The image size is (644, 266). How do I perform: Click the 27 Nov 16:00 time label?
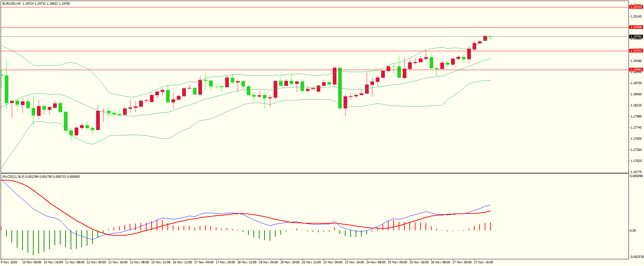(484, 262)
